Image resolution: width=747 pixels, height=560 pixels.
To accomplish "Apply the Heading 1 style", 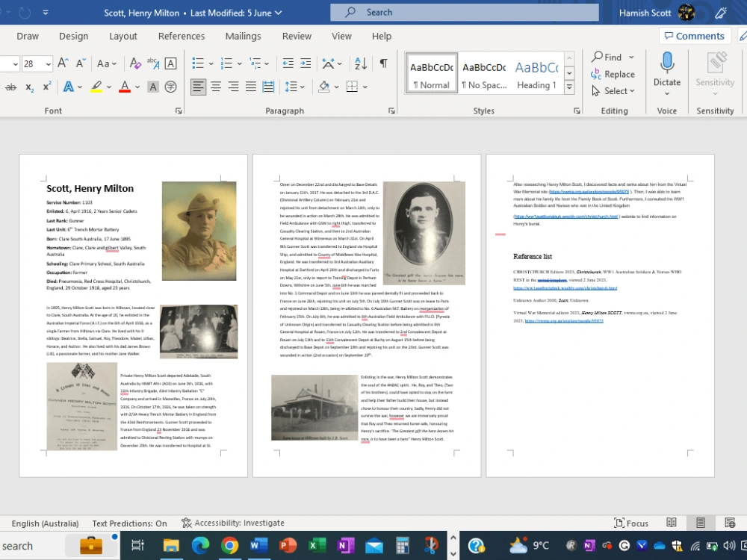I will [x=536, y=75].
